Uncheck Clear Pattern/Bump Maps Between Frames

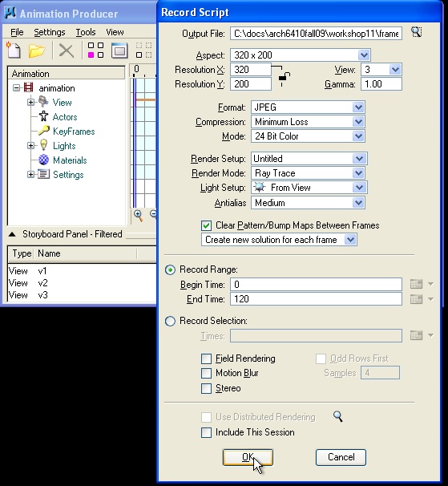(206, 225)
